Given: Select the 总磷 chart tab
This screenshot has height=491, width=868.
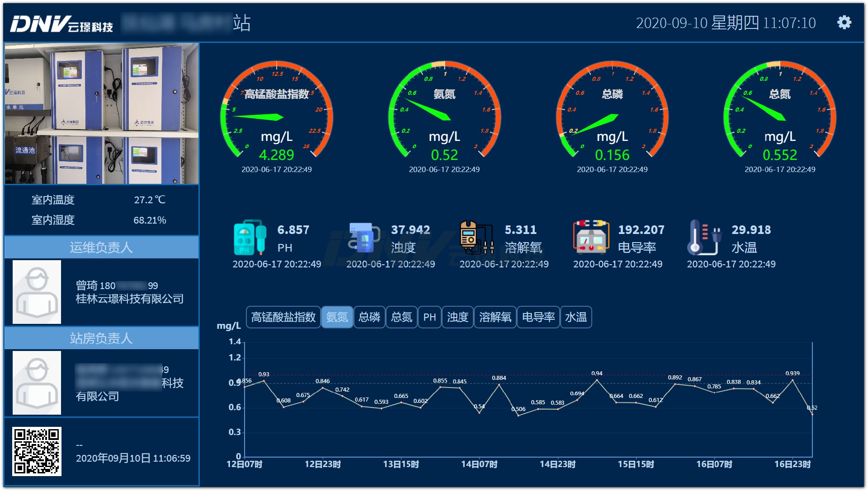Looking at the screenshot, I should click(369, 317).
